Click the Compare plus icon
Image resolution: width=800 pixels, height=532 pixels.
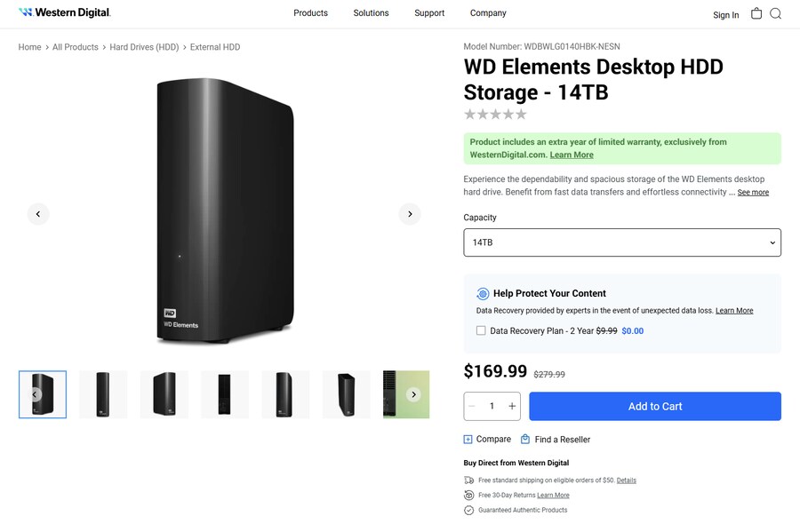468,439
